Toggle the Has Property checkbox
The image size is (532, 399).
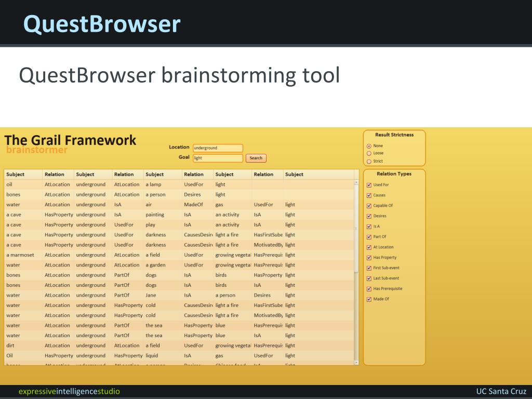coord(369,258)
